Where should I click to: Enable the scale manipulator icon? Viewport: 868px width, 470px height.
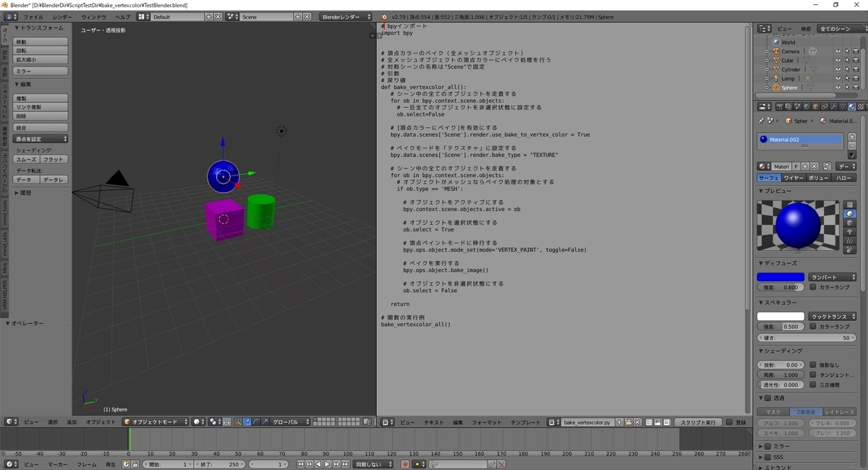click(265, 422)
